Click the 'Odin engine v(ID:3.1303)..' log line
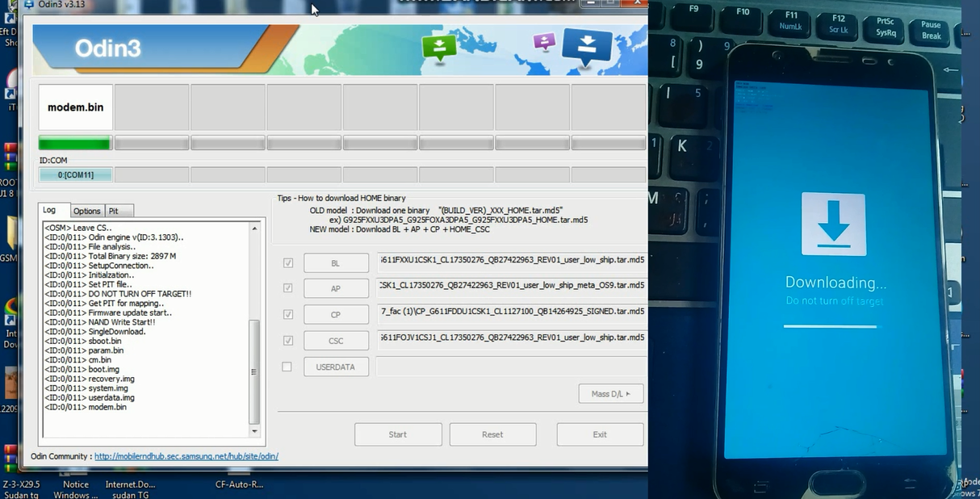 [x=114, y=237]
